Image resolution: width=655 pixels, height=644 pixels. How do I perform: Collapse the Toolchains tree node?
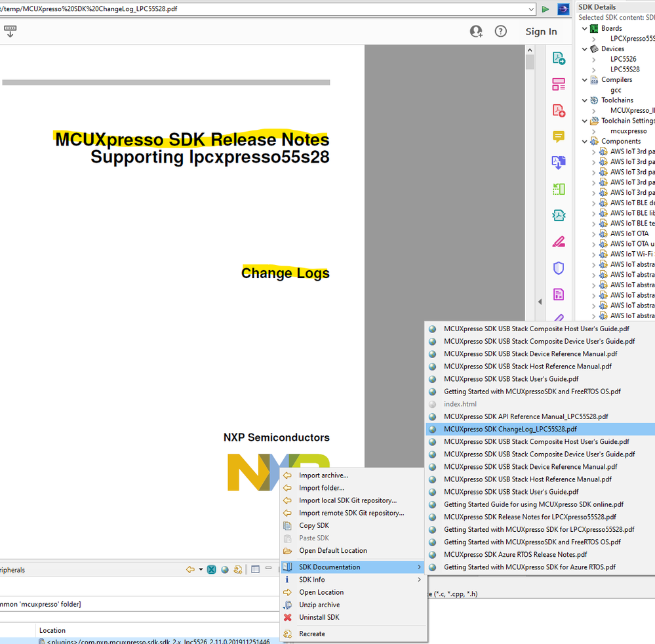point(584,100)
